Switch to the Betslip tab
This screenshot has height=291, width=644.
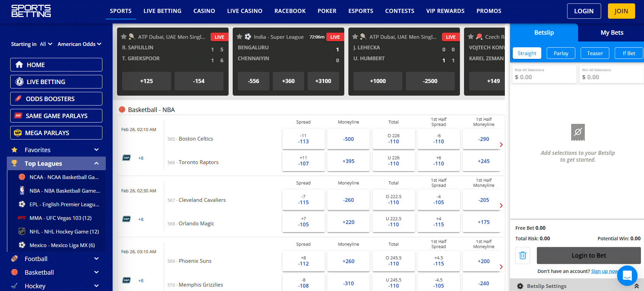544,33
